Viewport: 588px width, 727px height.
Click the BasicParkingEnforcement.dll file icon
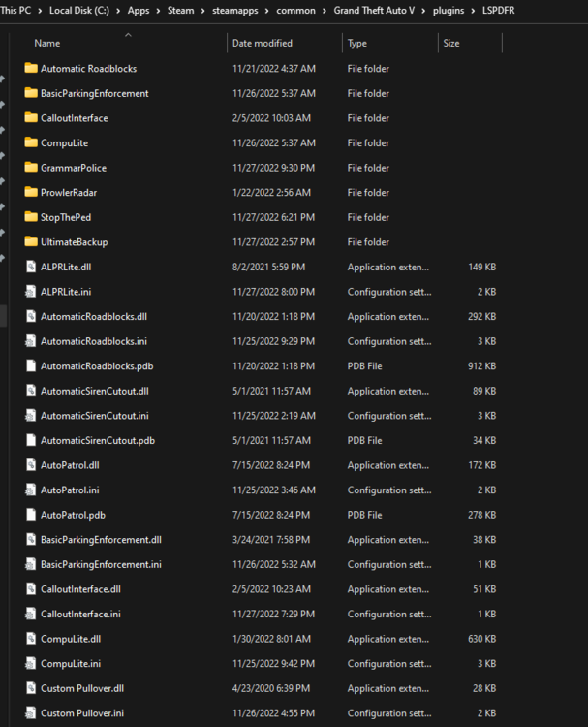pos(31,540)
